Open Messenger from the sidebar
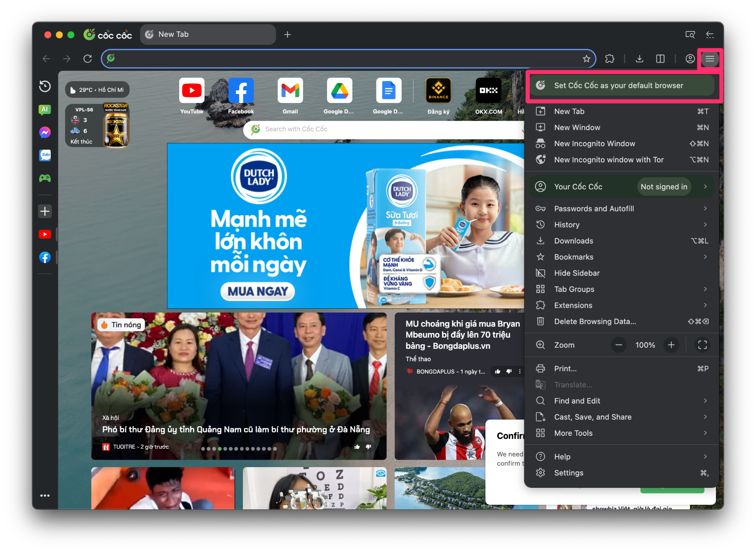This screenshot has width=756, height=552. [x=45, y=132]
